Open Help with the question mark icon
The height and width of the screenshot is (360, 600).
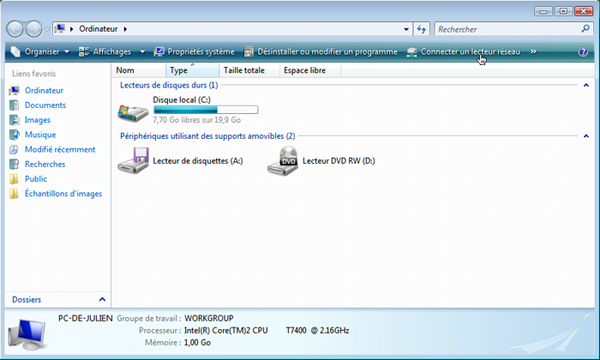click(x=583, y=52)
